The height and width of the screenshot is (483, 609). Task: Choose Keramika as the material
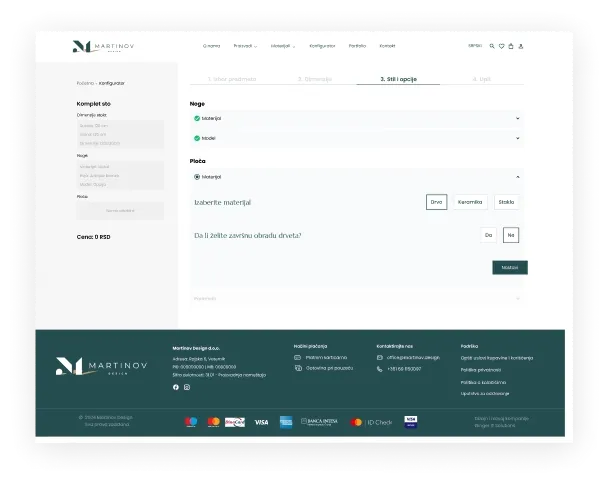pyautogui.click(x=470, y=202)
